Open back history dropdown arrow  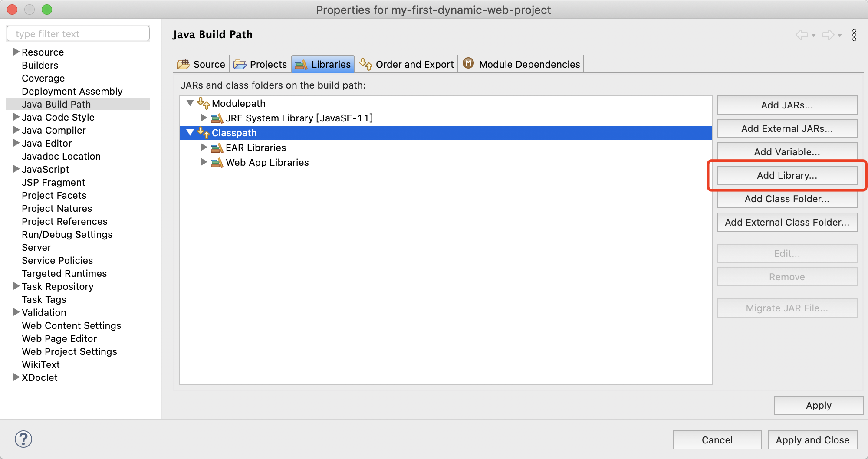(x=814, y=36)
